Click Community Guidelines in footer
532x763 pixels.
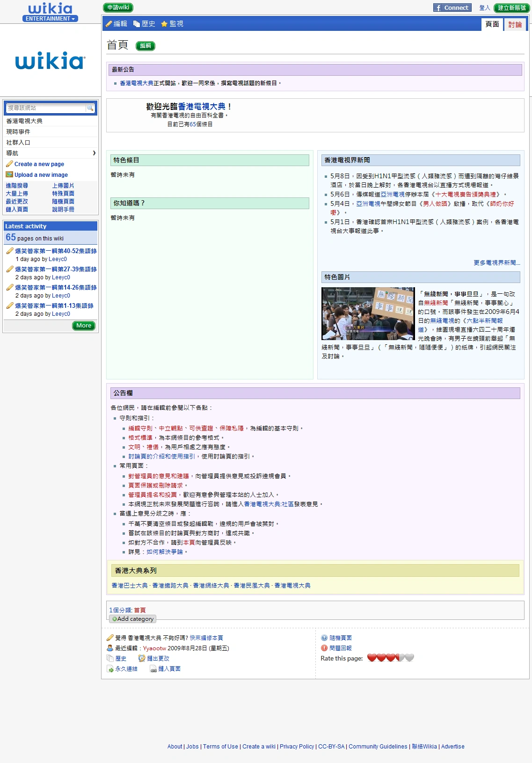coord(378,747)
